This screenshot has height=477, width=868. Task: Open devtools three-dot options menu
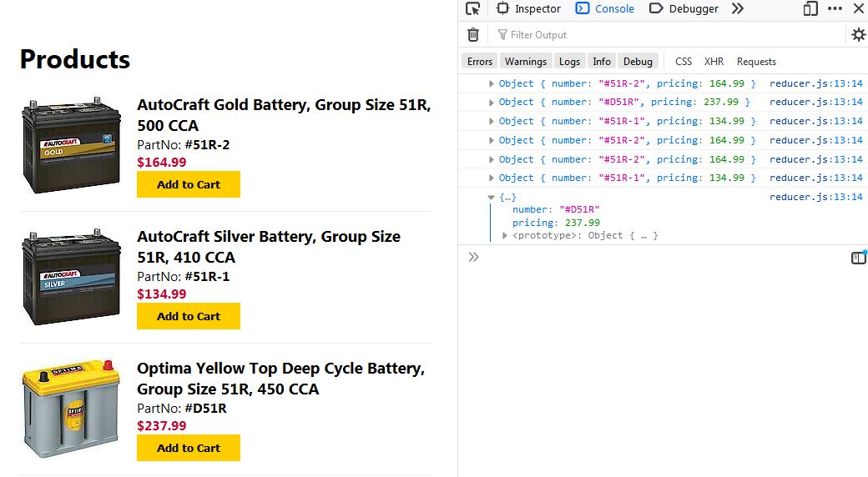835,8
